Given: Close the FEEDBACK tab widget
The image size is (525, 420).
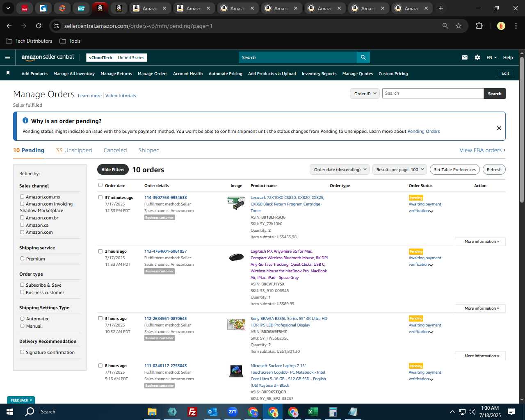Looking at the screenshot, I should click(31, 400).
